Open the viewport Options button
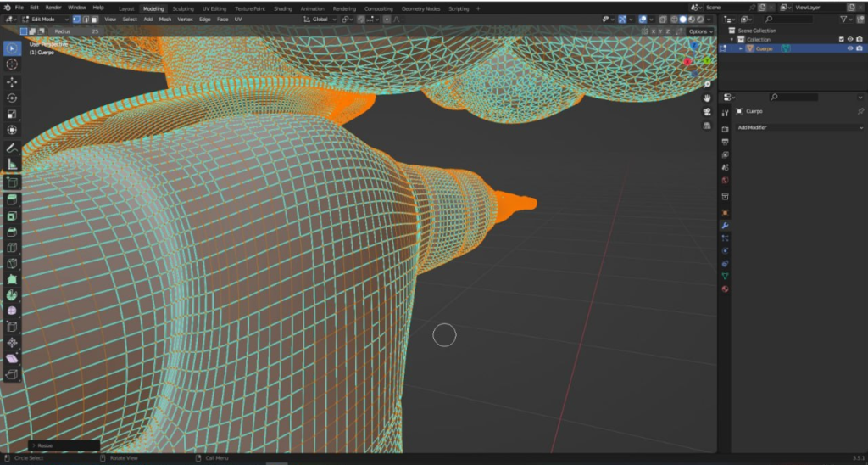868x465 pixels. tap(699, 31)
